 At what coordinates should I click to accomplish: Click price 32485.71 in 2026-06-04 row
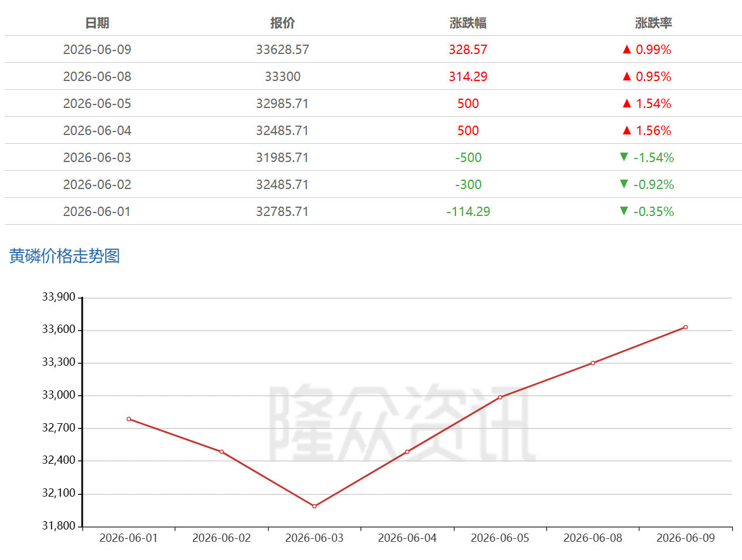282,130
